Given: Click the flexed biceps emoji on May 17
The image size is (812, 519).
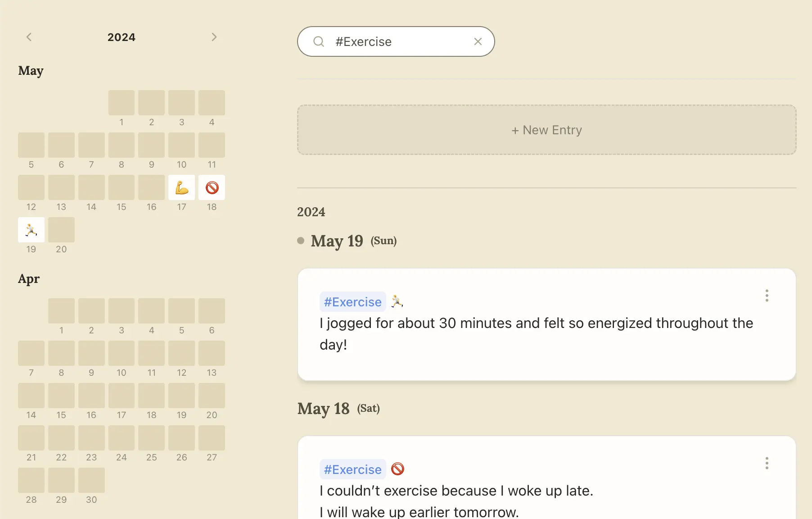Looking at the screenshot, I should (x=181, y=187).
